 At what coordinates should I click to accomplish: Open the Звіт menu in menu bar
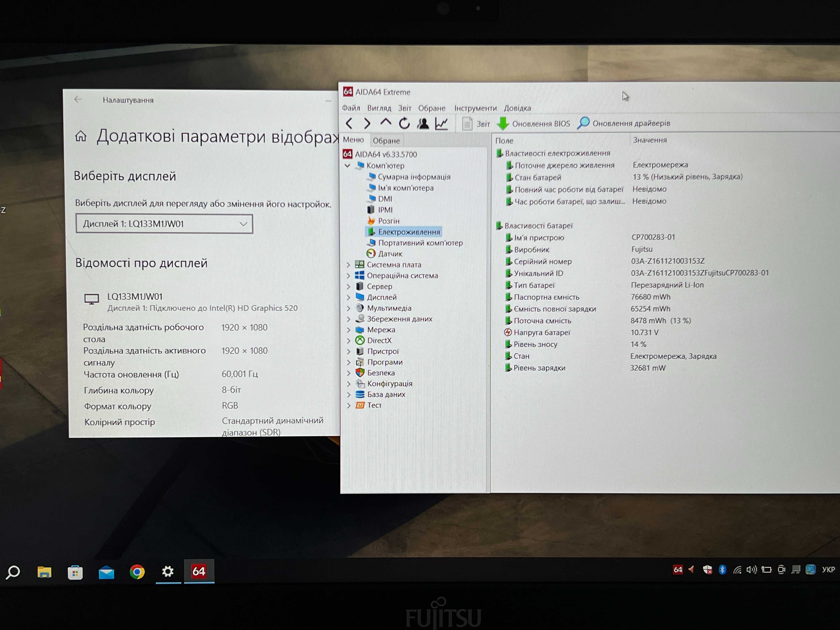coord(405,108)
